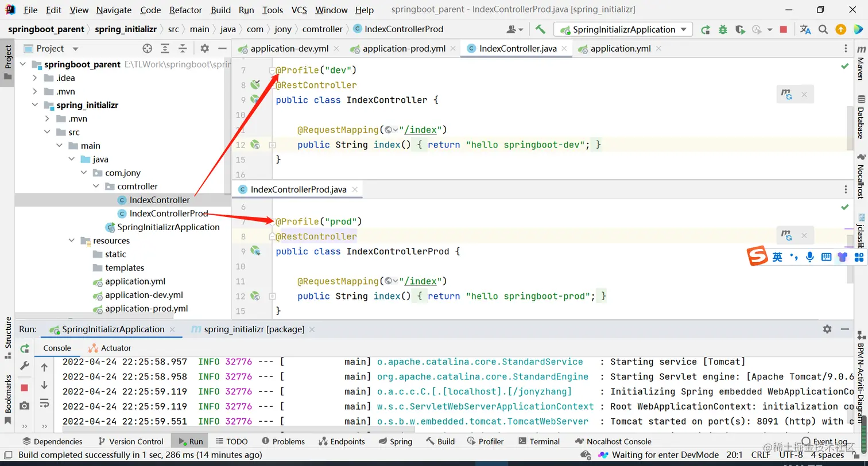This screenshot has width=868, height=466.
Task: Open the Profiler tool window
Action: point(485,441)
